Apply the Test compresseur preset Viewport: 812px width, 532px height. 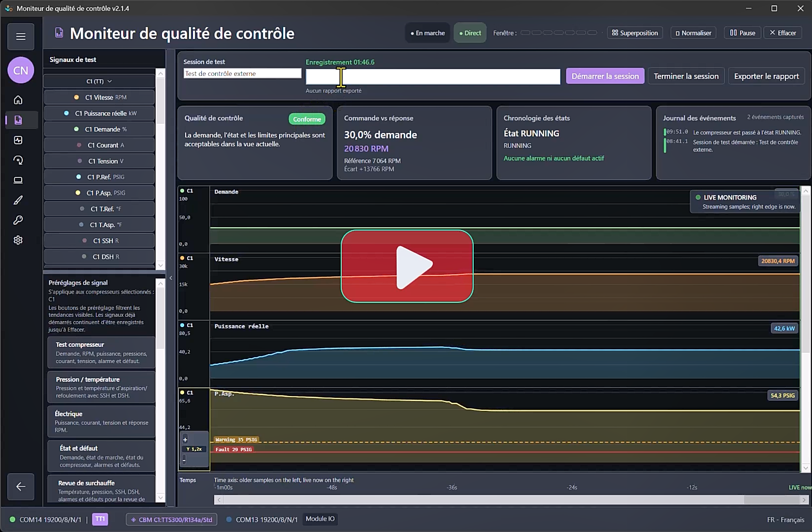coord(101,352)
